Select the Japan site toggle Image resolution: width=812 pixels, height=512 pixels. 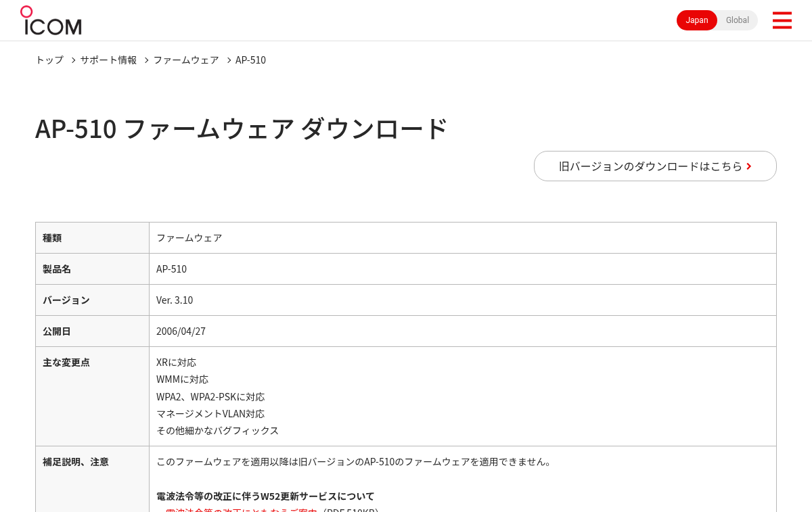[x=697, y=20]
